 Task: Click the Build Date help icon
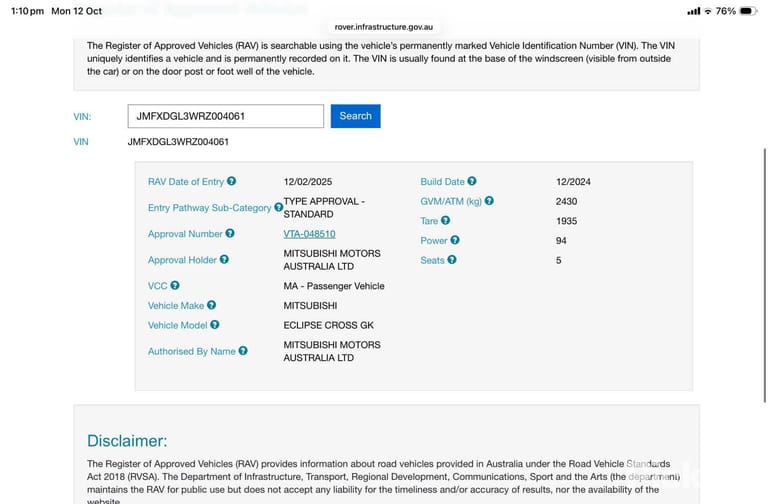pyautogui.click(x=472, y=181)
